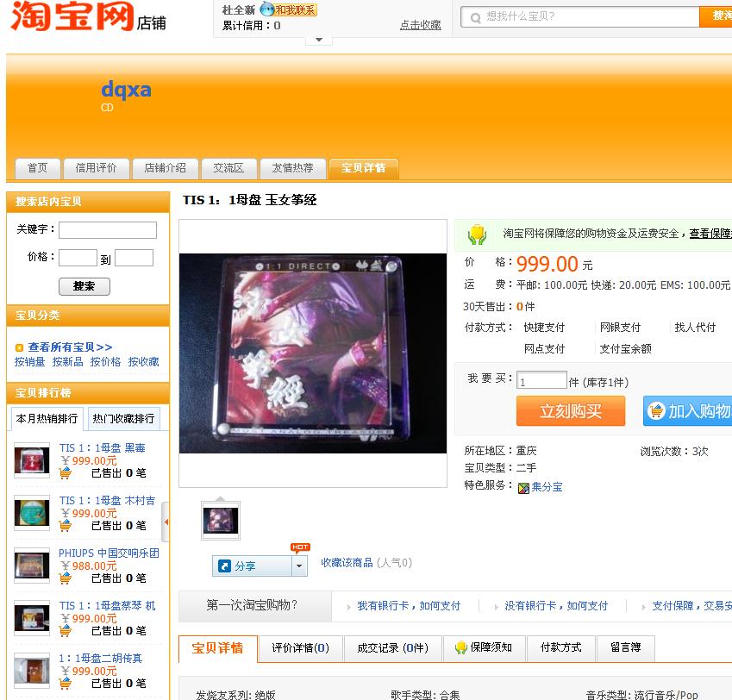Screen dimensions: 732x700
Task: Open the dqxa shop name link
Action: click(x=126, y=90)
